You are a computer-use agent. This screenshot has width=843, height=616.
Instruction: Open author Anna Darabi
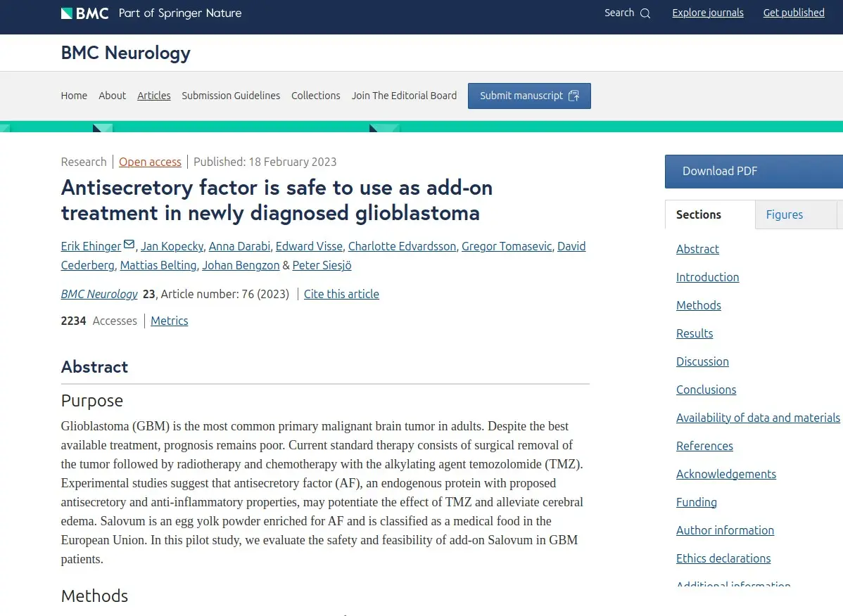[239, 246]
